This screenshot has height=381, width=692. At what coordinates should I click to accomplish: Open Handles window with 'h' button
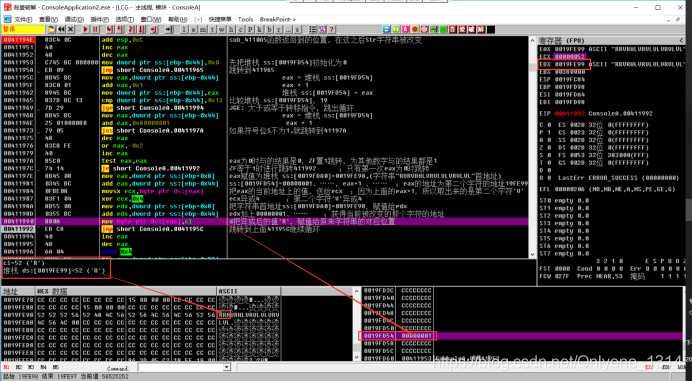coord(231,30)
